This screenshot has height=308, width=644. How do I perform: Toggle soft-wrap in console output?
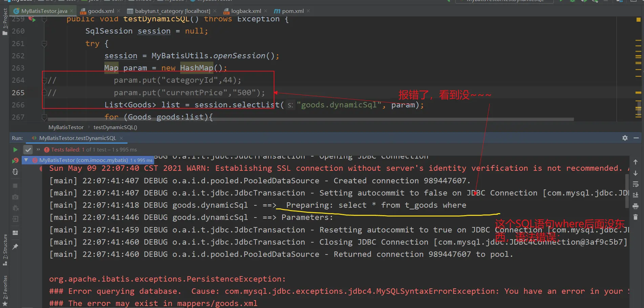pyautogui.click(x=636, y=184)
